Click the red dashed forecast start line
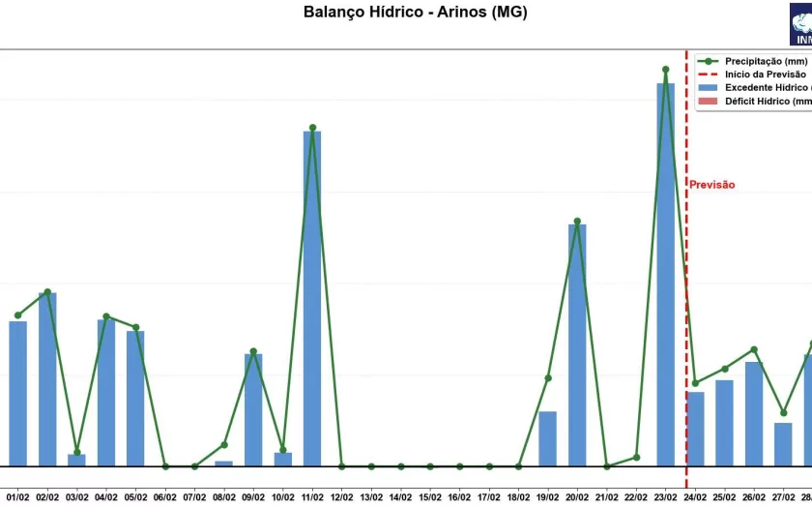This screenshot has height=508, width=812. tap(686, 290)
